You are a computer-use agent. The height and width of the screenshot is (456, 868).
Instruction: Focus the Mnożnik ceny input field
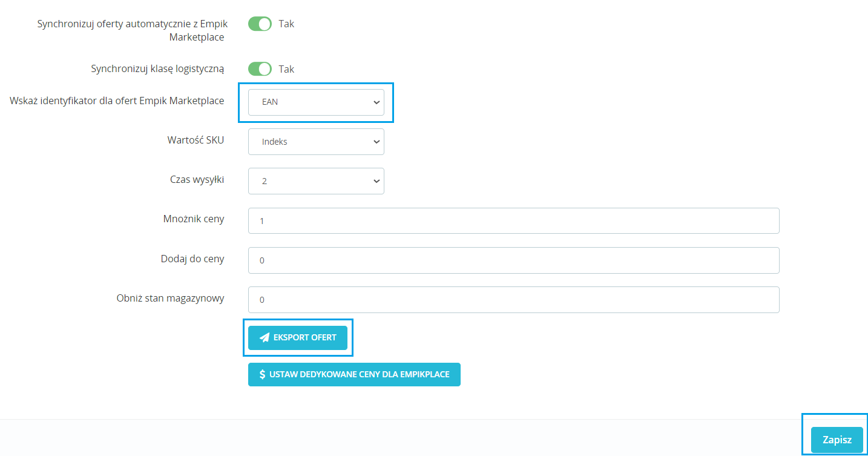pyautogui.click(x=513, y=221)
